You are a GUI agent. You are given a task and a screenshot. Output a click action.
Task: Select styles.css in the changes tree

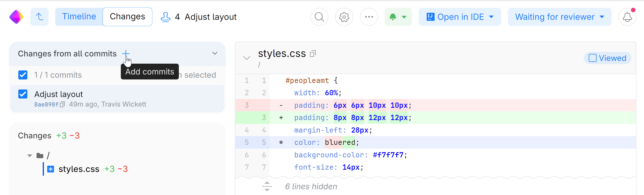pos(79,169)
